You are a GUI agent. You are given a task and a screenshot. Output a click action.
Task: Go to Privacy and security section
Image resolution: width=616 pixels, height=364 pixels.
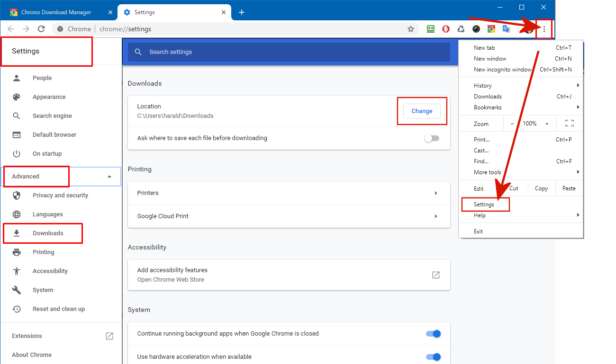coord(61,195)
